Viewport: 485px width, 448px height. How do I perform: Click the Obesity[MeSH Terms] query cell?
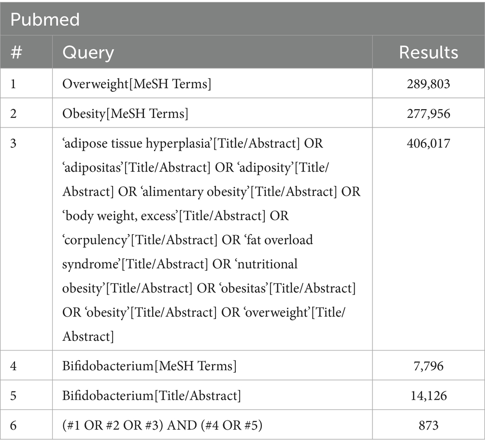point(125,114)
